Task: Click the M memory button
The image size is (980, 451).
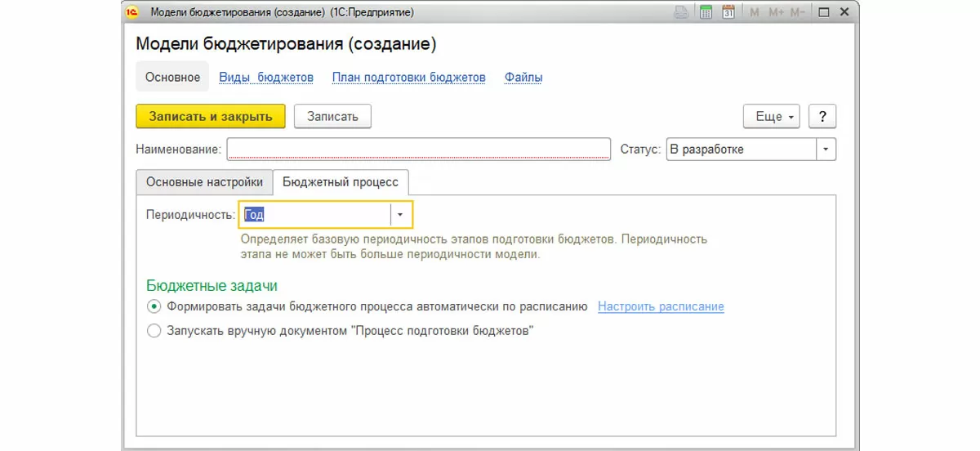Action: [754, 12]
